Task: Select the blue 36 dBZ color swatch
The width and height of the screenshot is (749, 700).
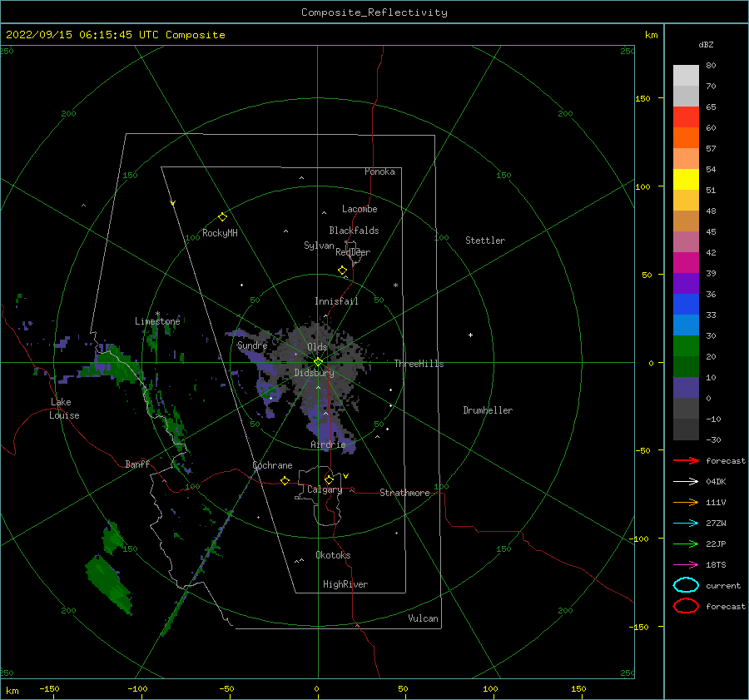Action: click(686, 304)
